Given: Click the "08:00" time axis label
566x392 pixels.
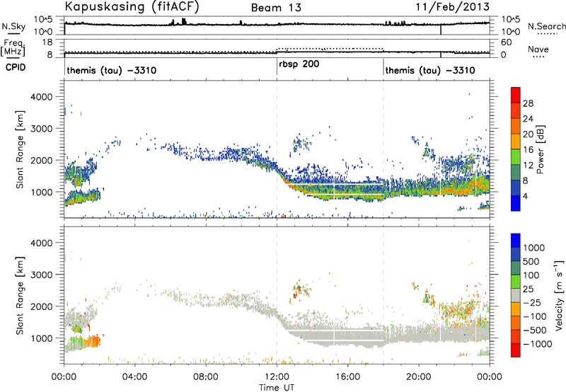Looking at the screenshot, I should [x=206, y=377].
